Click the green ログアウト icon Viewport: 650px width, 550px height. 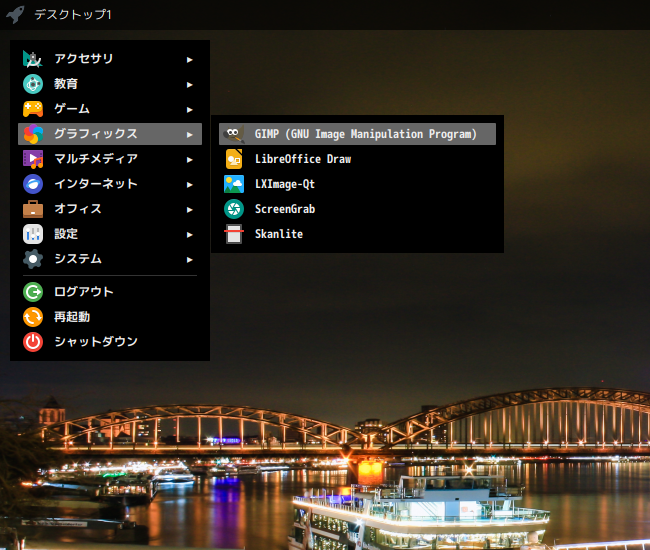pos(33,292)
